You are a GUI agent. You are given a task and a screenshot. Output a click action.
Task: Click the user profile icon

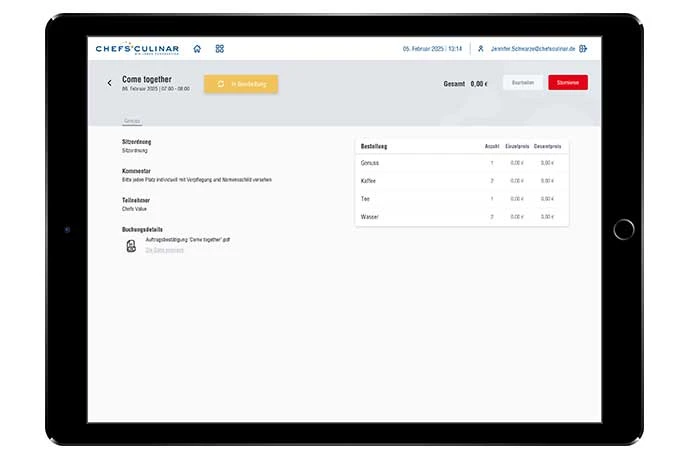481,48
